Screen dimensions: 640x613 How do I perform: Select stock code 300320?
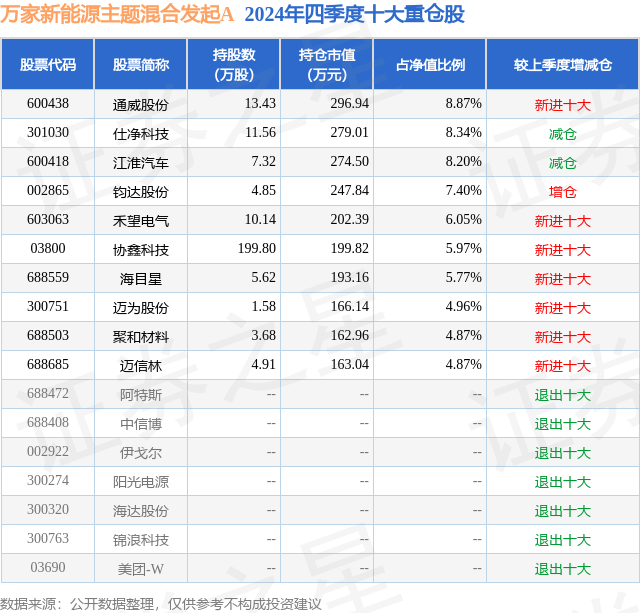(x=48, y=509)
